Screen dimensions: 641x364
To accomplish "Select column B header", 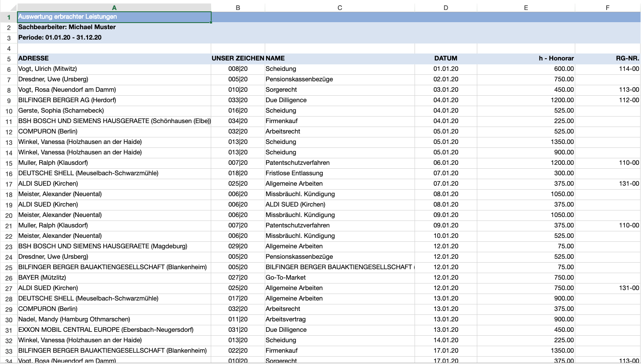I will tap(238, 8).
